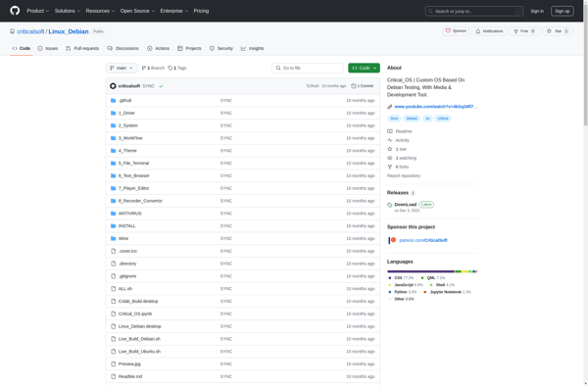Click the folder icon beside Wine
This screenshot has height=386, width=588.
coord(114,238)
